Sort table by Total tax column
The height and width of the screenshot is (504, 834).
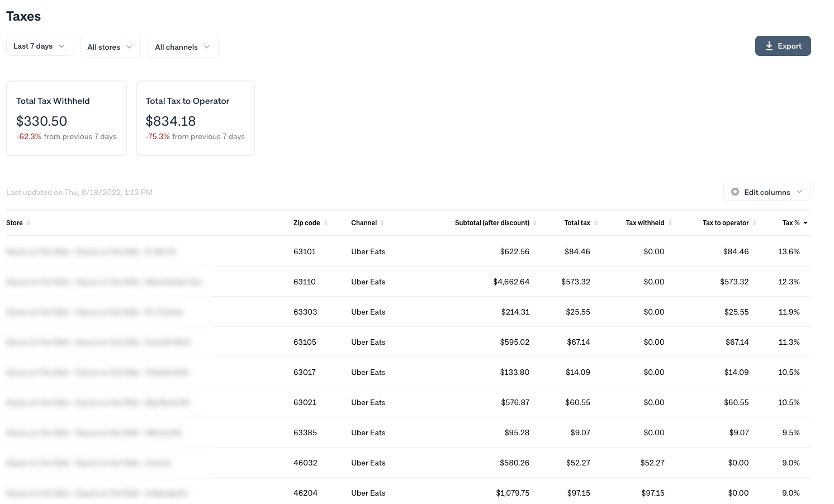tap(581, 223)
